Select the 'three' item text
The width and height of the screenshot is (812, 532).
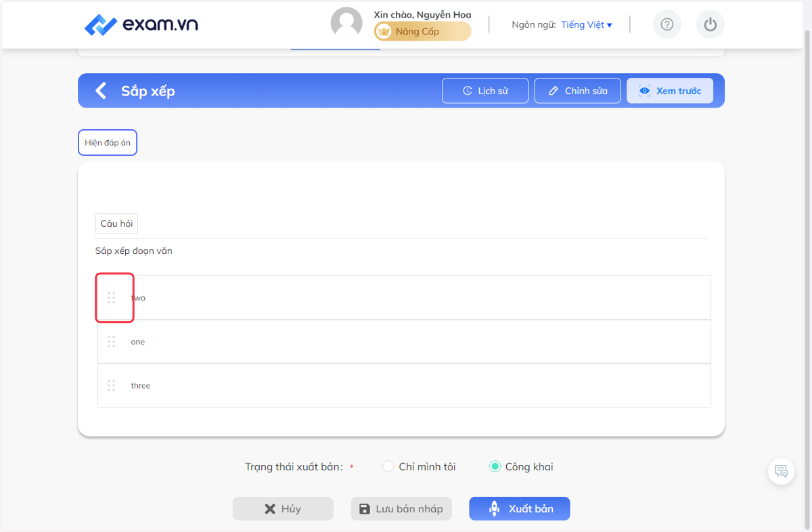tap(141, 386)
